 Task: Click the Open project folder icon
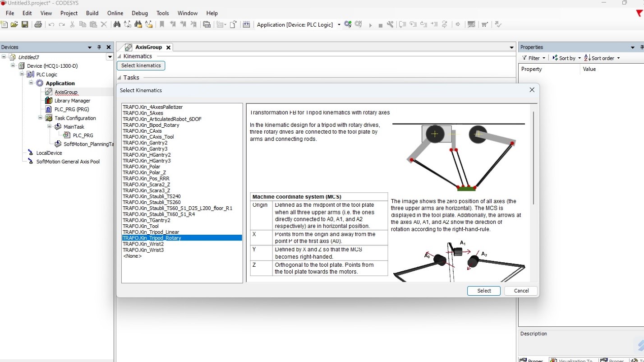coord(14,24)
